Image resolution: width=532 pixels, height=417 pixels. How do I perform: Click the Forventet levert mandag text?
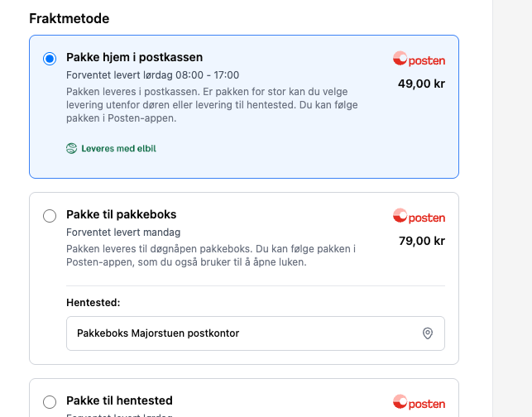(x=123, y=232)
